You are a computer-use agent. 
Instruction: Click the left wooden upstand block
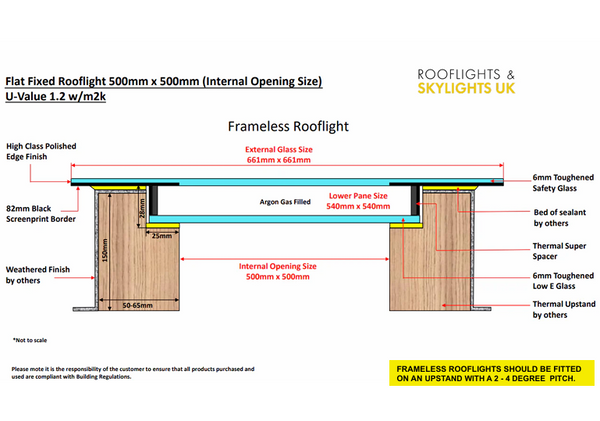click(x=139, y=251)
